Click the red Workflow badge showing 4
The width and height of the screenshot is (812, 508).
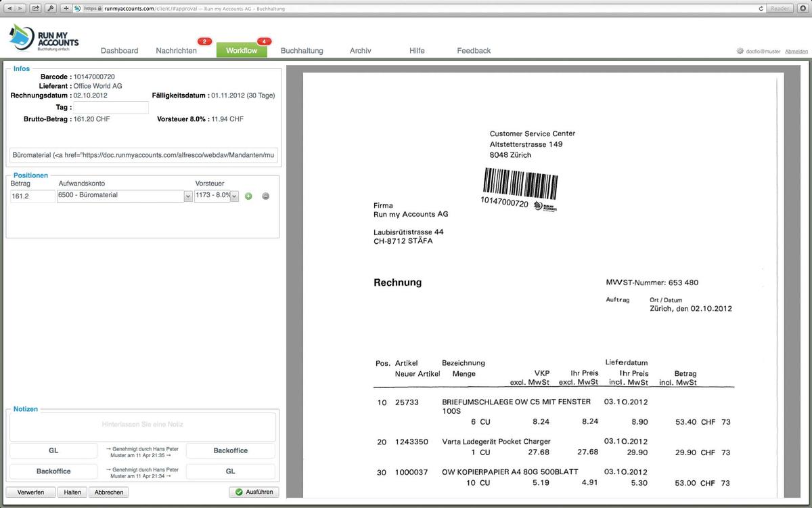coord(264,42)
